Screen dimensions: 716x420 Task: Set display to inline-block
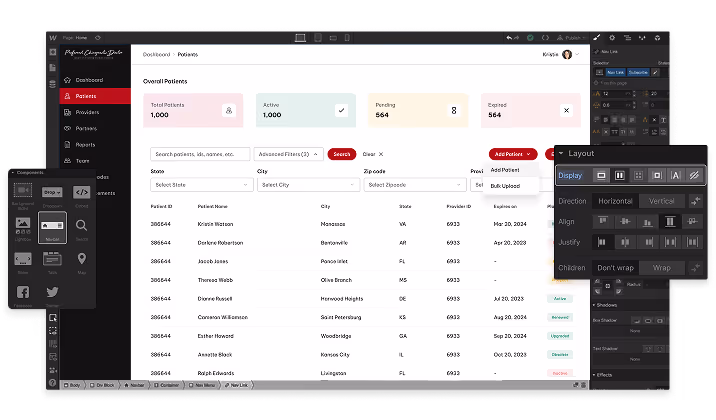pos(657,175)
